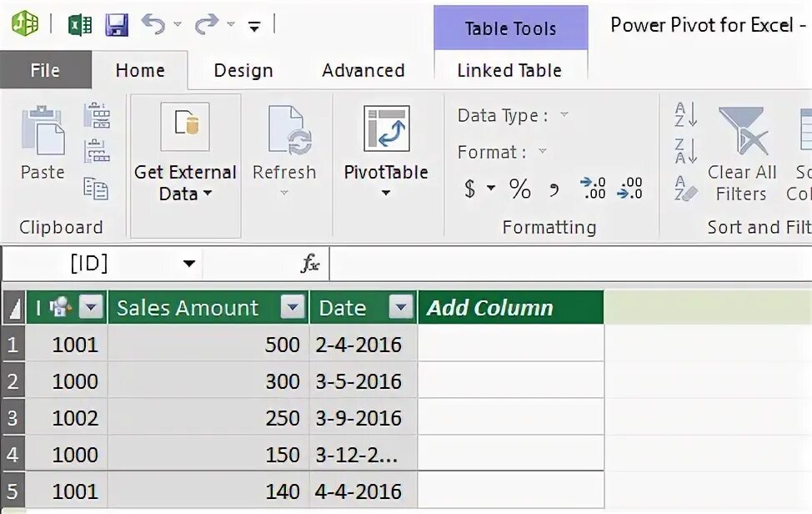The width and height of the screenshot is (812, 514).
Task: Click ID cell 1002
Action: point(67,417)
